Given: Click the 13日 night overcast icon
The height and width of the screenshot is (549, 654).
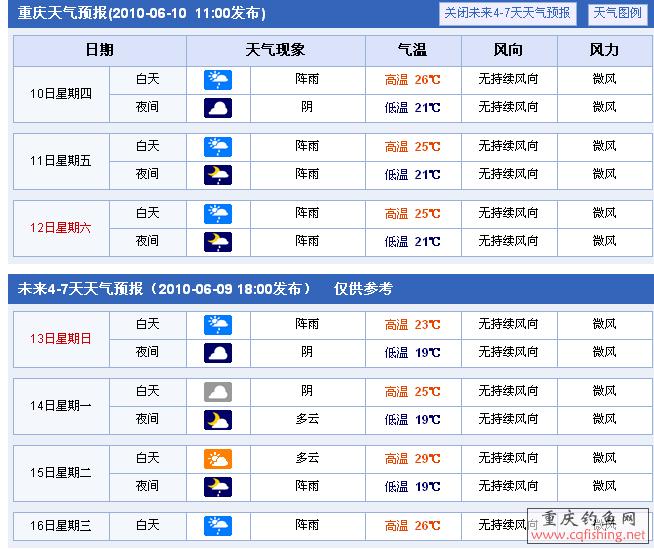Looking at the screenshot, I should click(218, 353).
